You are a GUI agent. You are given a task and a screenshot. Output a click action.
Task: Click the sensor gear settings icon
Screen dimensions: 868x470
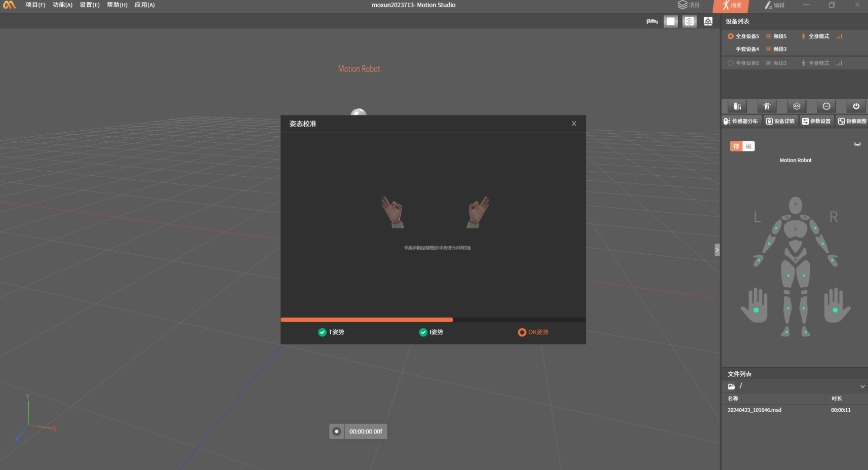[x=797, y=106]
